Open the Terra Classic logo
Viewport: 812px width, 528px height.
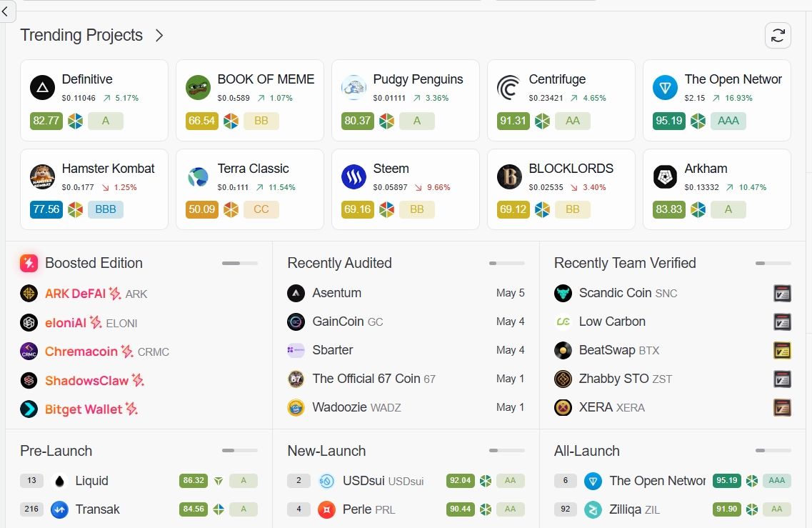click(199, 176)
